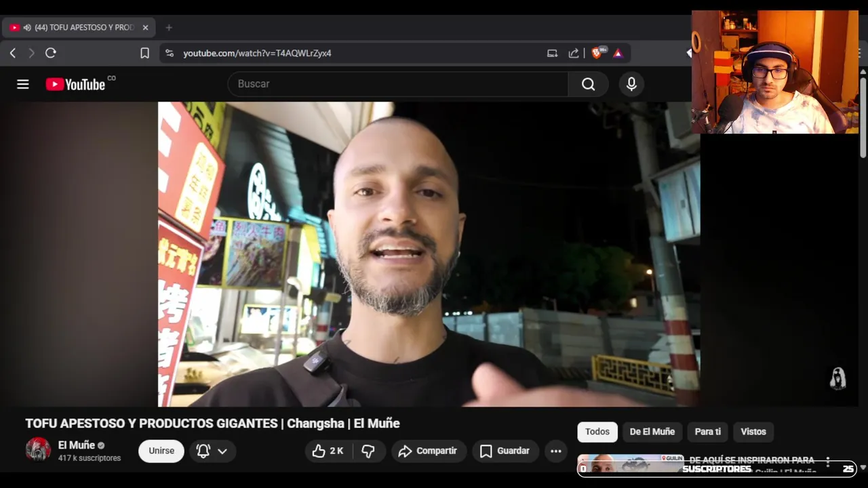The height and width of the screenshot is (488, 868).
Task: Reload the current page
Action: tap(51, 53)
